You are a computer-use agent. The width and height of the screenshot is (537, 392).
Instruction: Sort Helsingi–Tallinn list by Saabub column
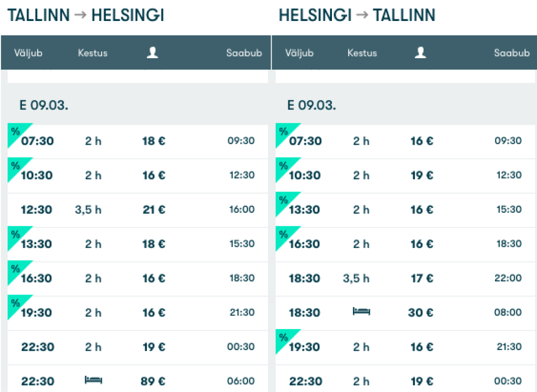pyautogui.click(x=512, y=53)
